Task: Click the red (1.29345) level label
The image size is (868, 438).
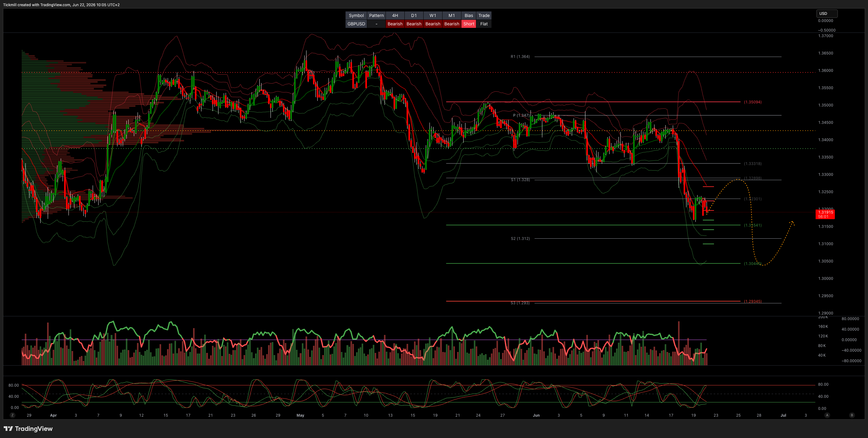Action: click(752, 301)
